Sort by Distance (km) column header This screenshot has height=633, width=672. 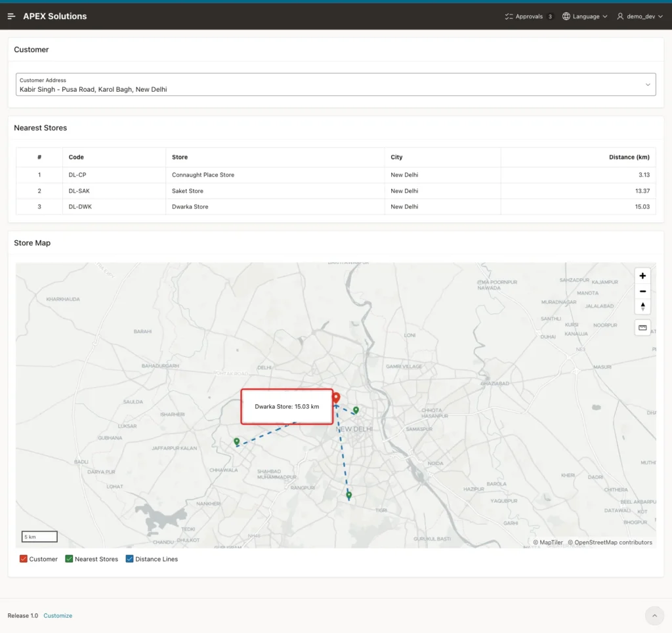pyautogui.click(x=629, y=157)
